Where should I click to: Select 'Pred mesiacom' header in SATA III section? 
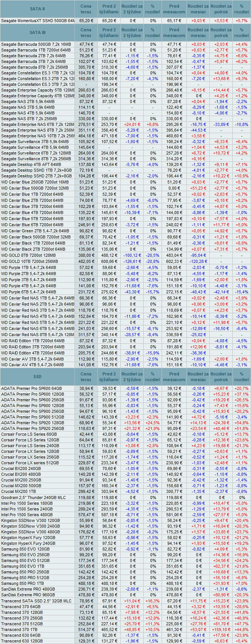pyautogui.click(x=174, y=32)
